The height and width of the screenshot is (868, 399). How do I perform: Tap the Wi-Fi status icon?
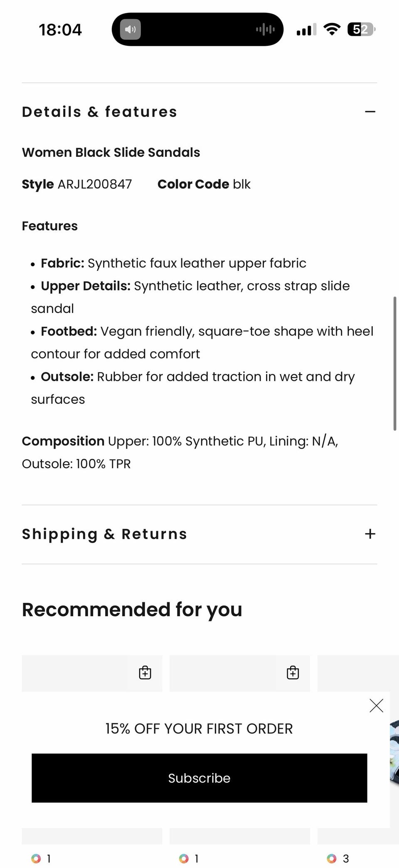[332, 29]
